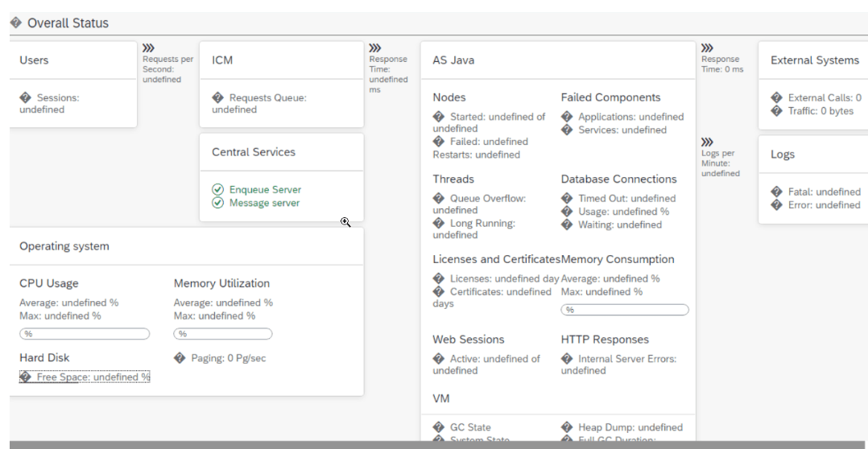Image resolution: width=868 pixels, height=449 pixels.
Task: Click the status icon beside Nodes Failed
Action: [439, 142]
